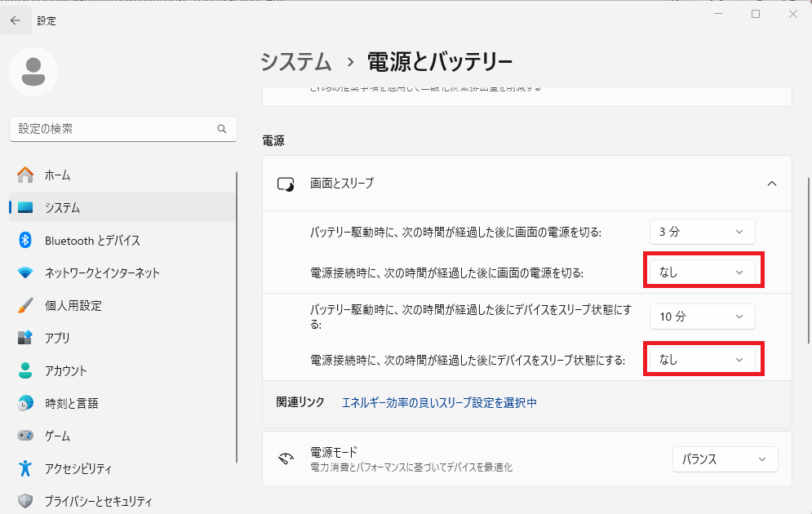Close the 設定 window

793,14
